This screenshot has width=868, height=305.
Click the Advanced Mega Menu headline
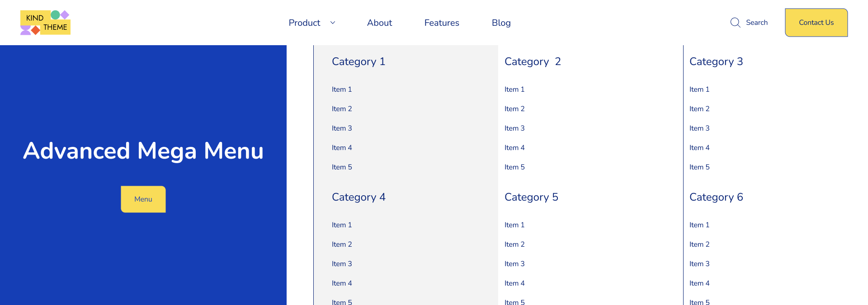[x=143, y=151]
